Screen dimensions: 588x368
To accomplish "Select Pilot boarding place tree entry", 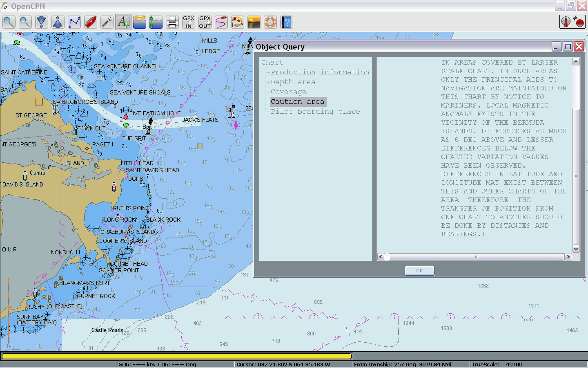I will (315, 112).
